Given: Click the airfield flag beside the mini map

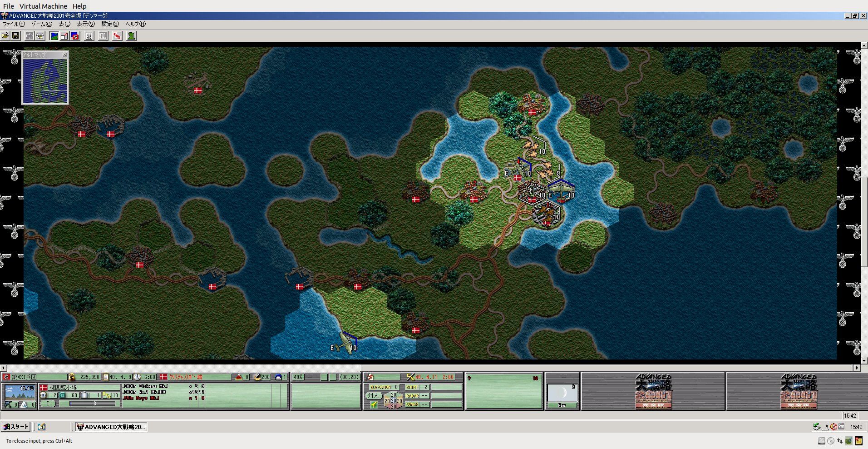Looking at the screenshot, I should pos(198,90).
